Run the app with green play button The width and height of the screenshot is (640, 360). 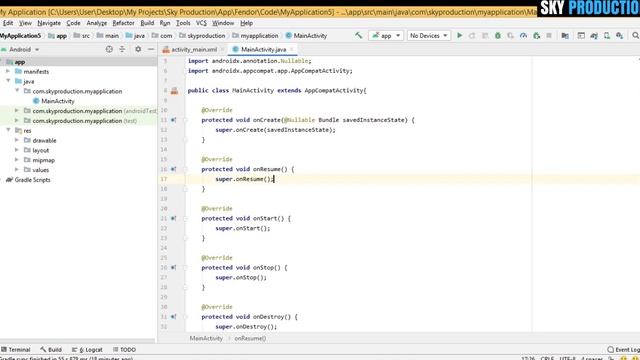click(460, 36)
